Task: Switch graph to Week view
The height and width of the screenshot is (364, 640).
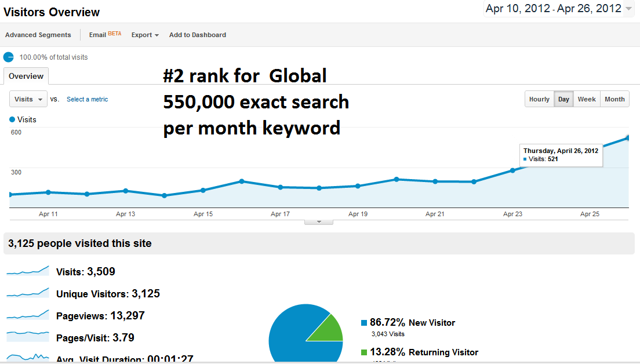Action: pos(587,99)
